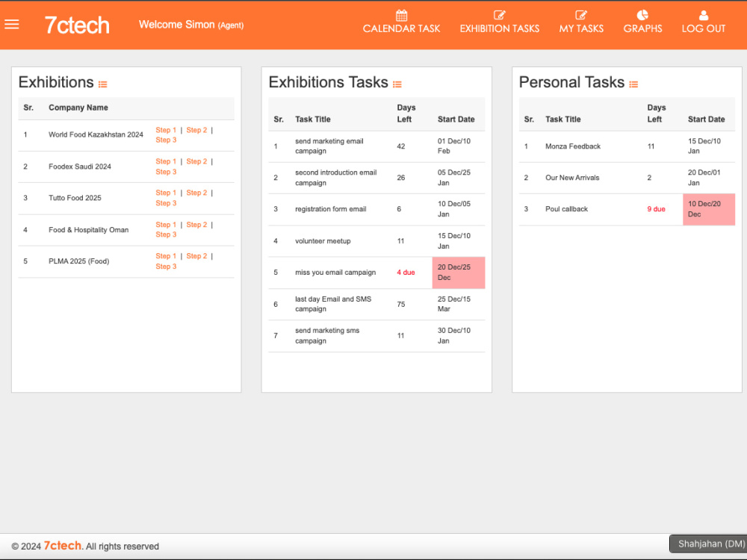Open CALENDAR TASK menu item
This screenshot has height=560, width=747.
point(402,28)
